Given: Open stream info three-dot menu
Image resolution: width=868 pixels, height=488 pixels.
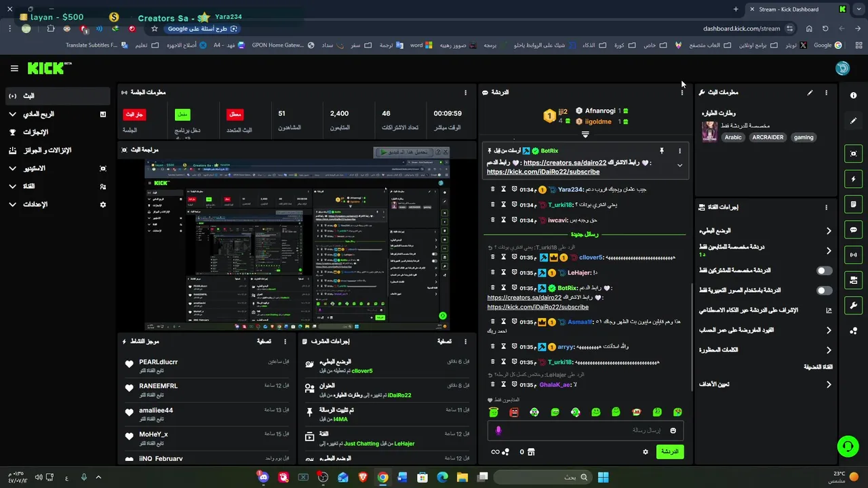Looking at the screenshot, I should 826,93.
